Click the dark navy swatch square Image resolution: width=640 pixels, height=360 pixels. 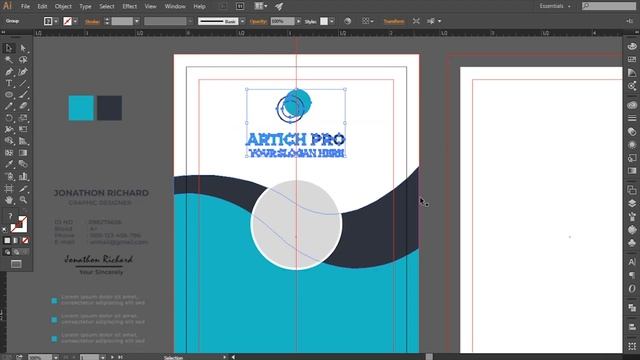109,108
